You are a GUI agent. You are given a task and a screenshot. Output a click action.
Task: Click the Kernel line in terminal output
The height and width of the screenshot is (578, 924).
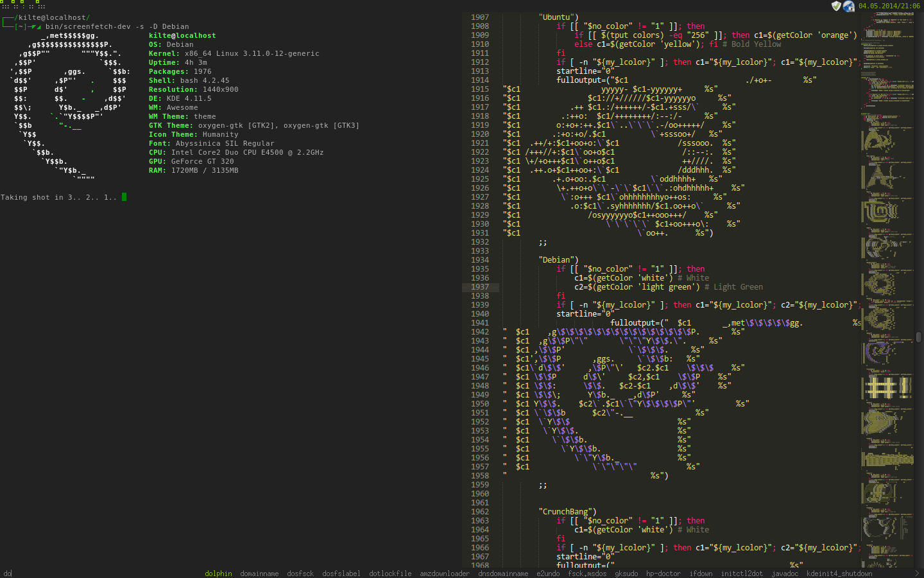point(234,54)
